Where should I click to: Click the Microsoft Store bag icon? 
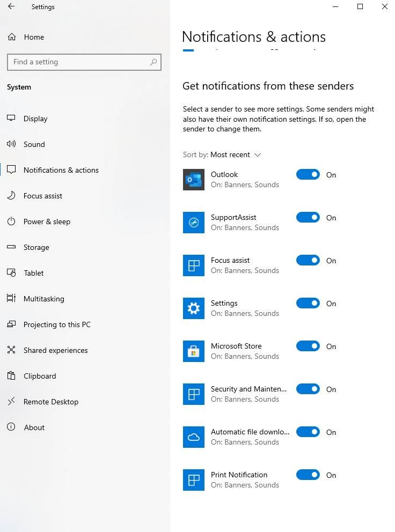click(194, 351)
